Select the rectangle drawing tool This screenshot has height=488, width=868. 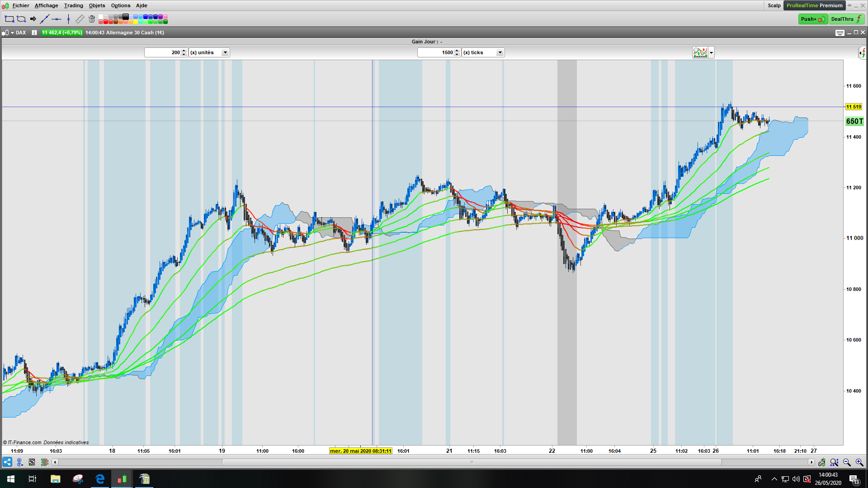pos(9,19)
